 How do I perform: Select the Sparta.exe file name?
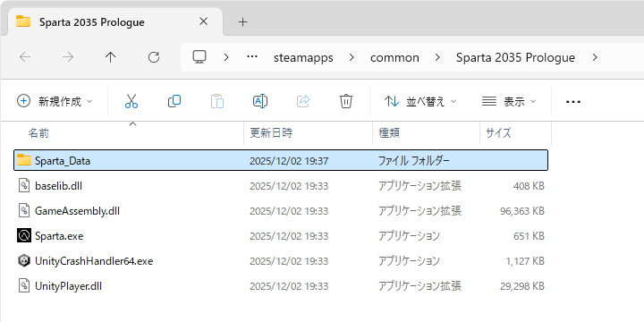click(59, 236)
